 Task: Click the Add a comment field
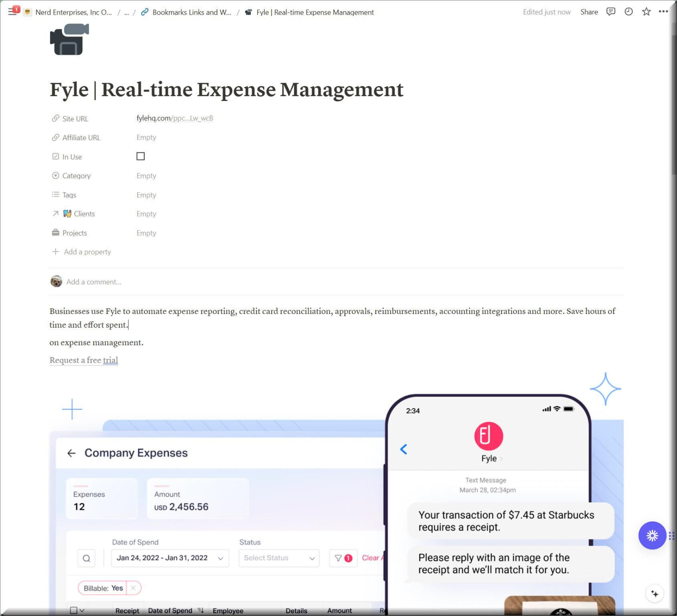click(x=94, y=282)
